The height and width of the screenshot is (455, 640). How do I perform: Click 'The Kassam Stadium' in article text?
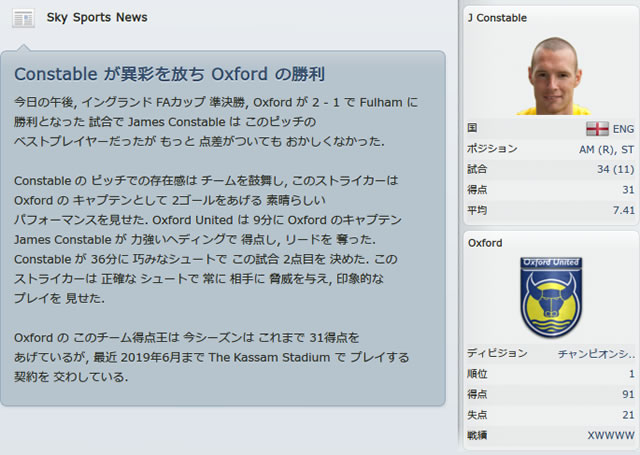269,357
